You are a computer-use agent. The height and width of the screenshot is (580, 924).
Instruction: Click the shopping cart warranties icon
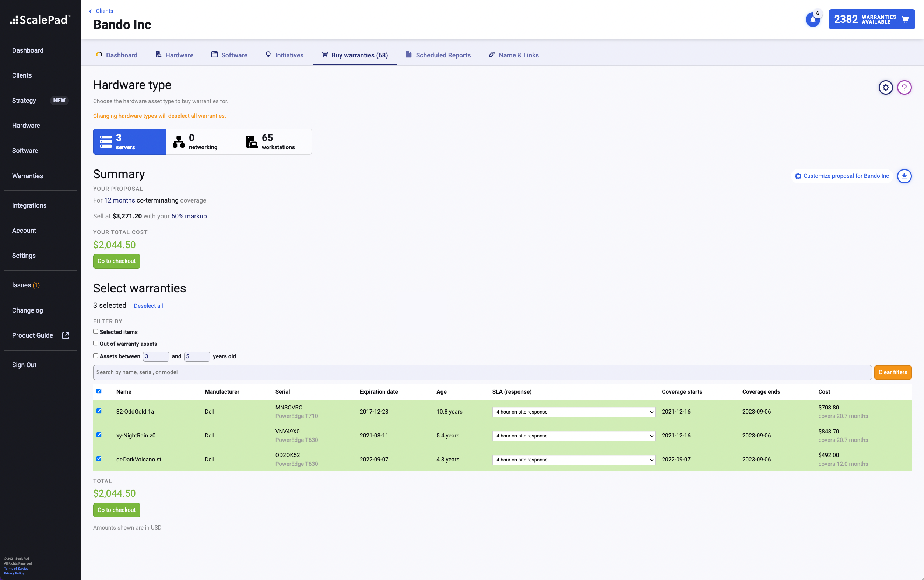905,20
